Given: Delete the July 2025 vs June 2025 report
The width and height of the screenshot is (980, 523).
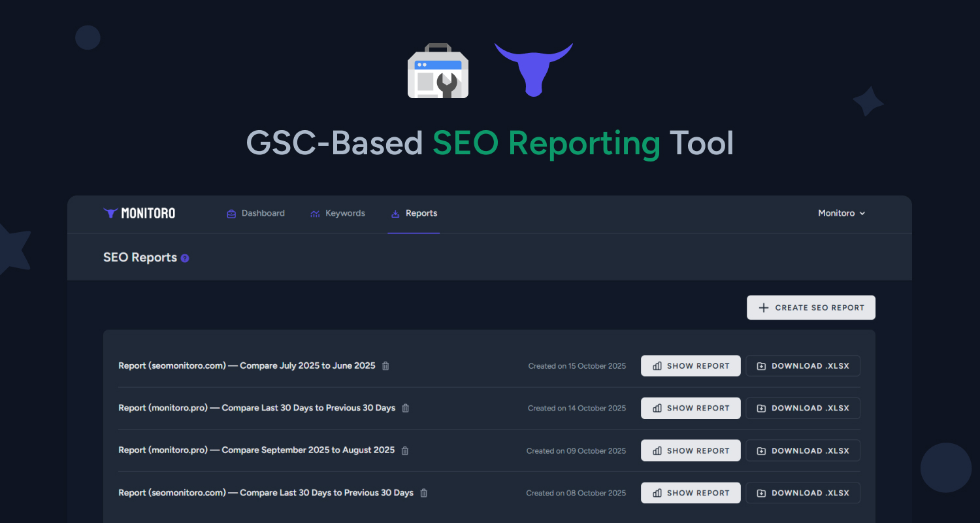Looking at the screenshot, I should click(385, 366).
